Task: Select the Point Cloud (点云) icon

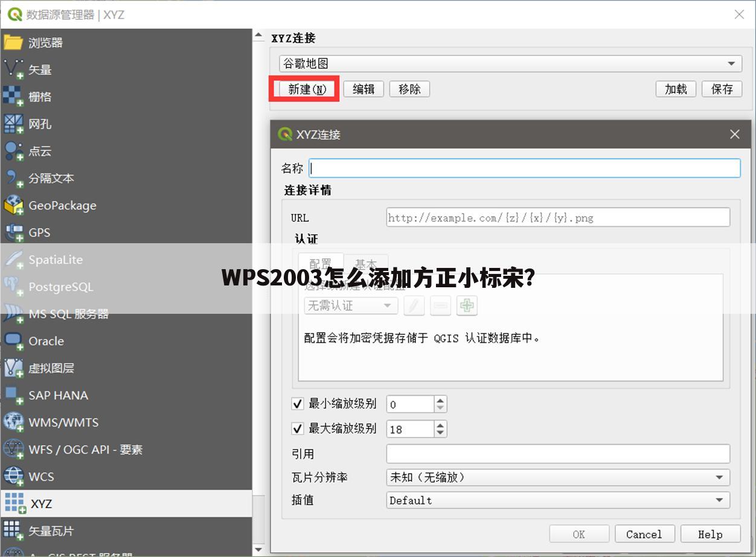Action: [x=13, y=151]
